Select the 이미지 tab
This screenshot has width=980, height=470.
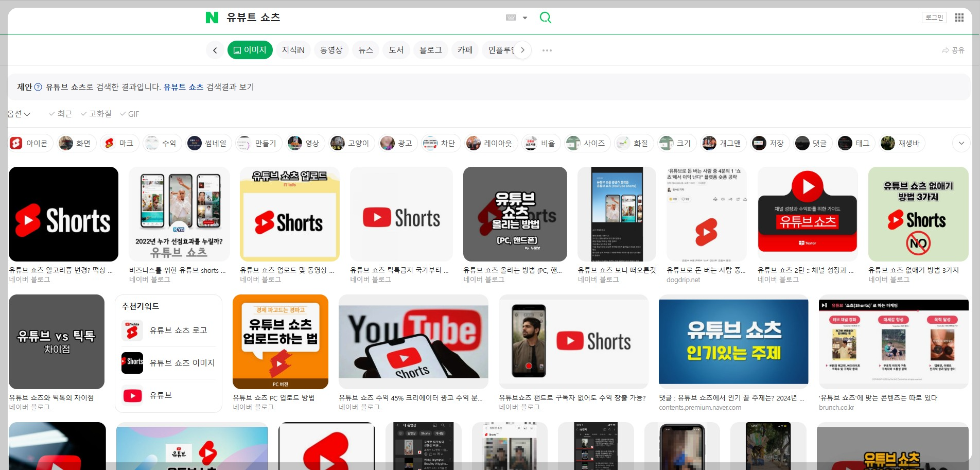(250, 50)
